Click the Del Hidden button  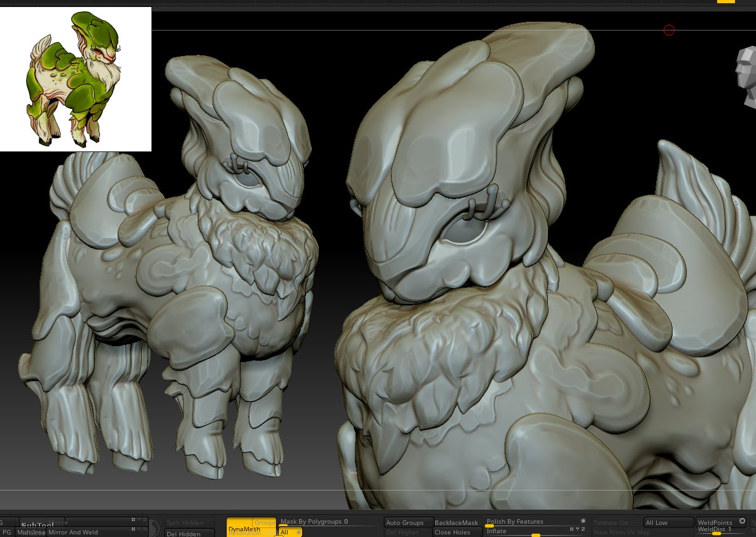pyautogui.click(x=189, y=534)
